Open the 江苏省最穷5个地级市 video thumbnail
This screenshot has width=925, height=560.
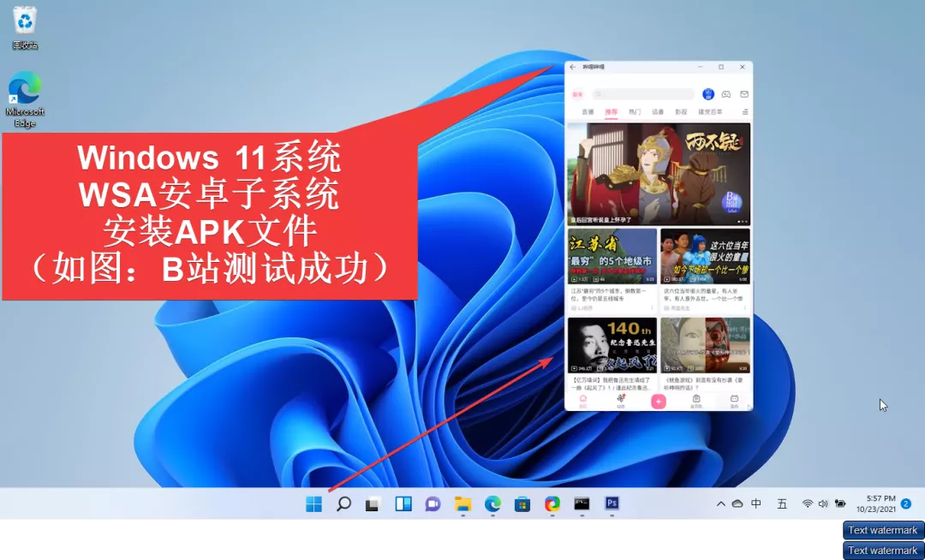(612, 256)
